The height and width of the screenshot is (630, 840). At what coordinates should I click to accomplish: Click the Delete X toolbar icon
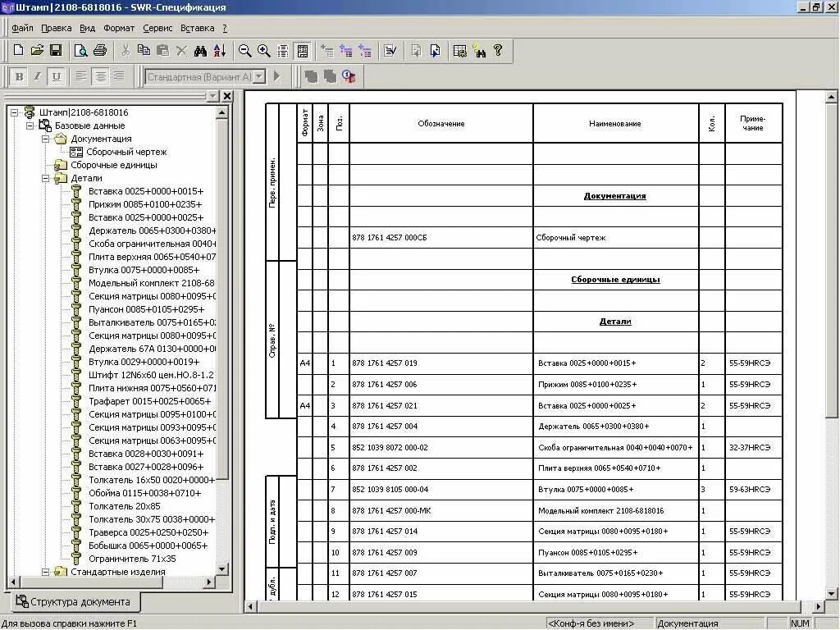coord(181,51)
